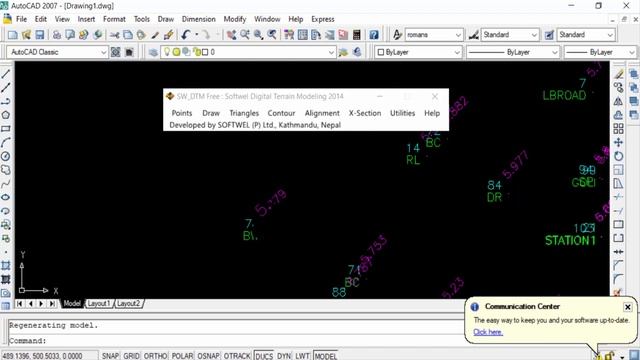Open the ByLayer color control dropdown
This screenshot has width=640, height=360.
point(457,52)
